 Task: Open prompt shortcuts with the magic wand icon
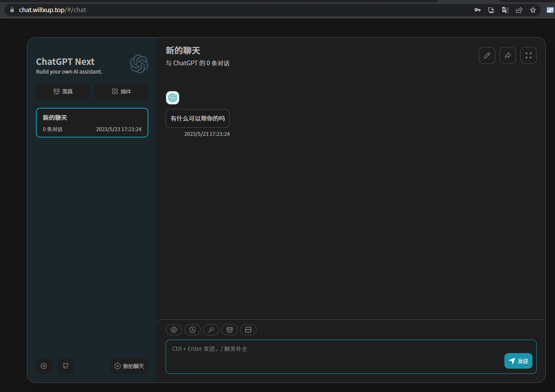(211, 330)
